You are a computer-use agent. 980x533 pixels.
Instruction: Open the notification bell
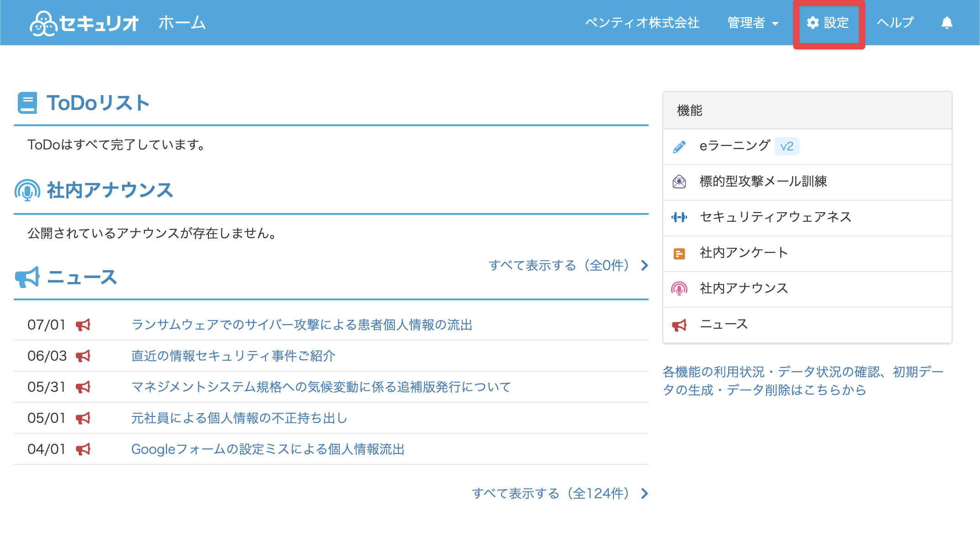coord(947,22)
